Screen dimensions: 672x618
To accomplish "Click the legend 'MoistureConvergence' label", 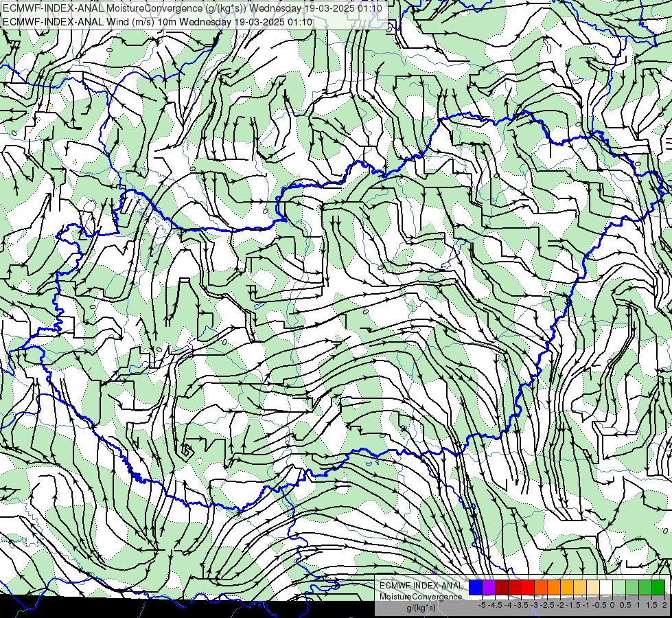I will [421, 597].
